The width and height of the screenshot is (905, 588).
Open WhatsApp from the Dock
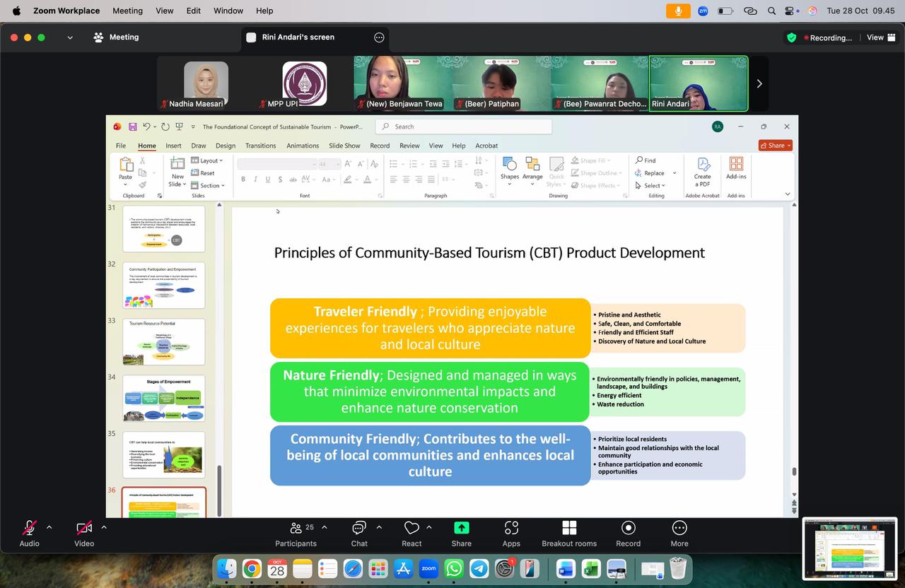tap(454, 568)
